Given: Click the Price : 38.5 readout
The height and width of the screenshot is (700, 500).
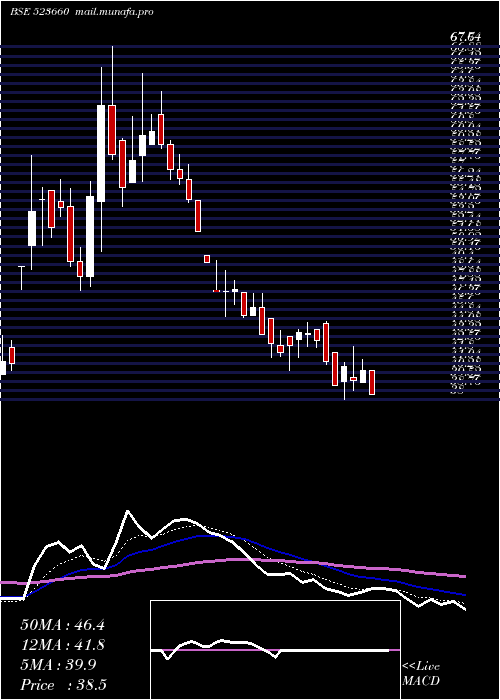Looking at the screenshot, I should pyautogui.click(x=63, y=684).
